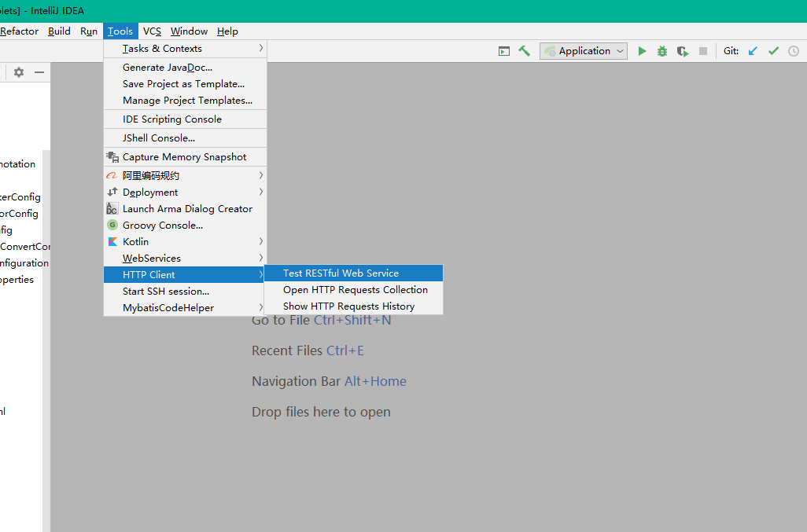Click the Debug bug icon

(x=661, y=51)
